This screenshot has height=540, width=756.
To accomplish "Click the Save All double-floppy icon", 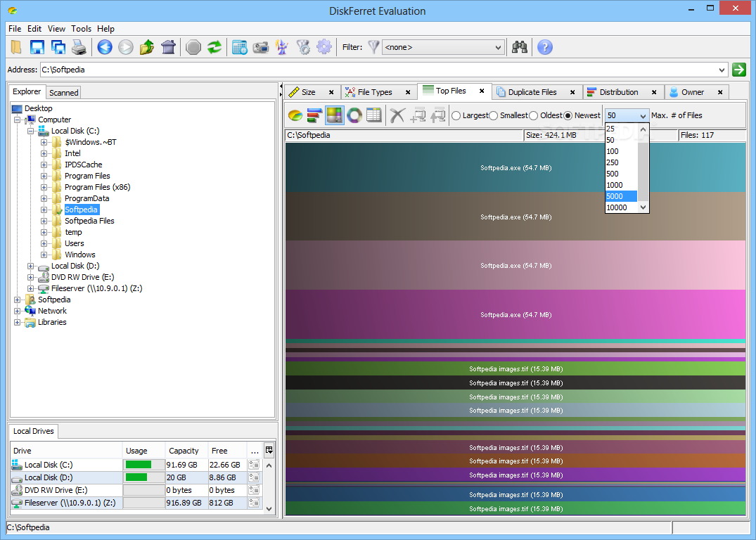I will 58,47.
